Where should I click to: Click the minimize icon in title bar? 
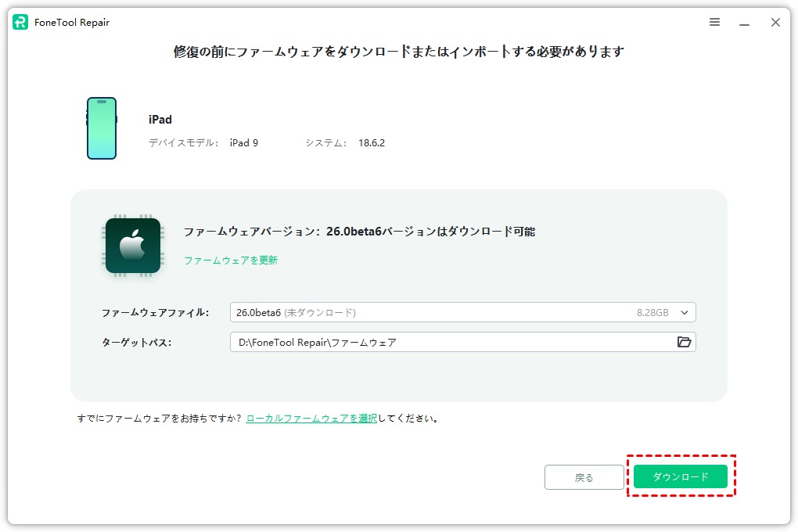[x=745, y=22]
